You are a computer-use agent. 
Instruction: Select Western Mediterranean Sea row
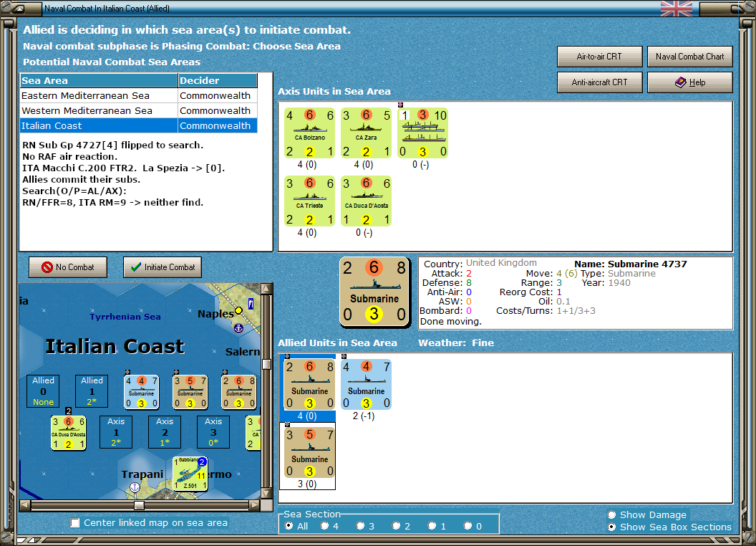(x=138, y=110)
